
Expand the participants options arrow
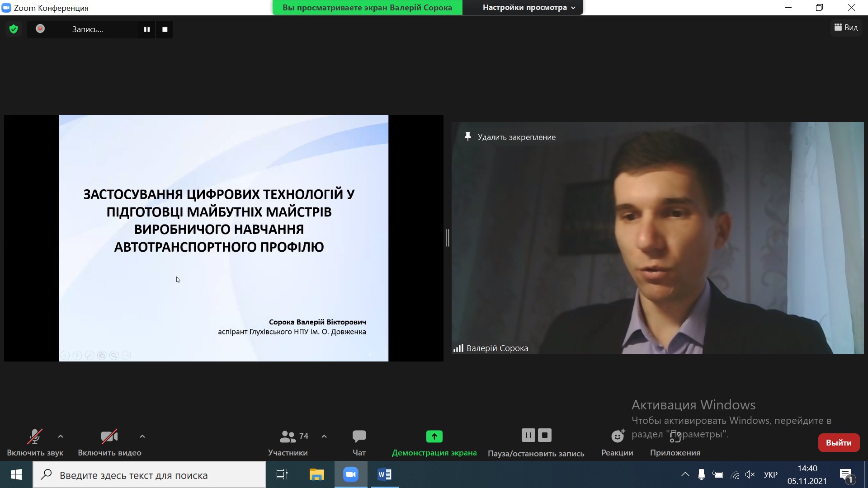pyautogui.click(x=324, y=436)
